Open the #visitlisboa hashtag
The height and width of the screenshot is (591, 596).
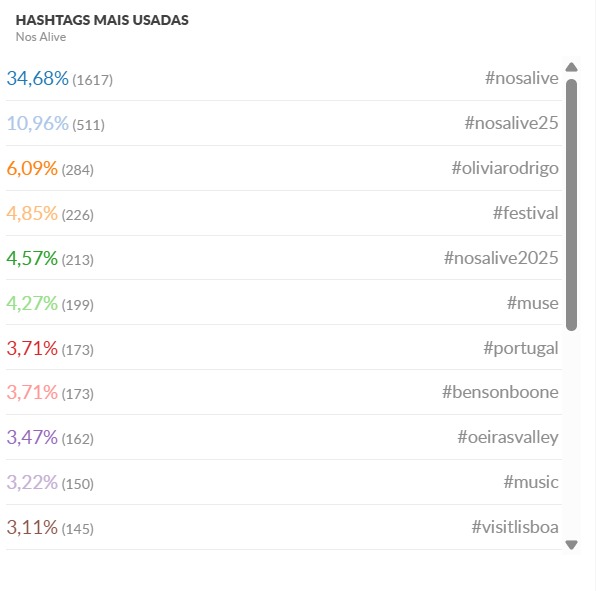click(515, 528)
